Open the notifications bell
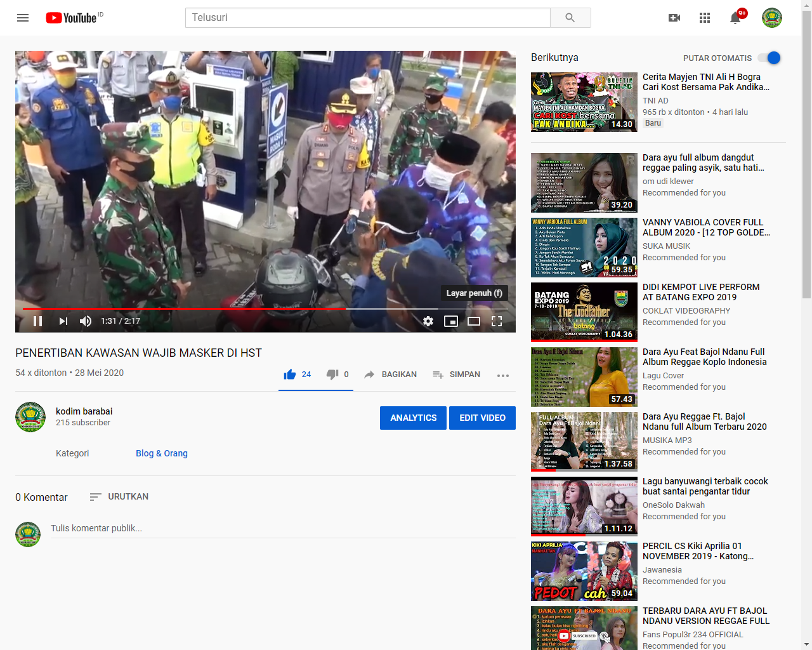 click(x=735, y=18)
